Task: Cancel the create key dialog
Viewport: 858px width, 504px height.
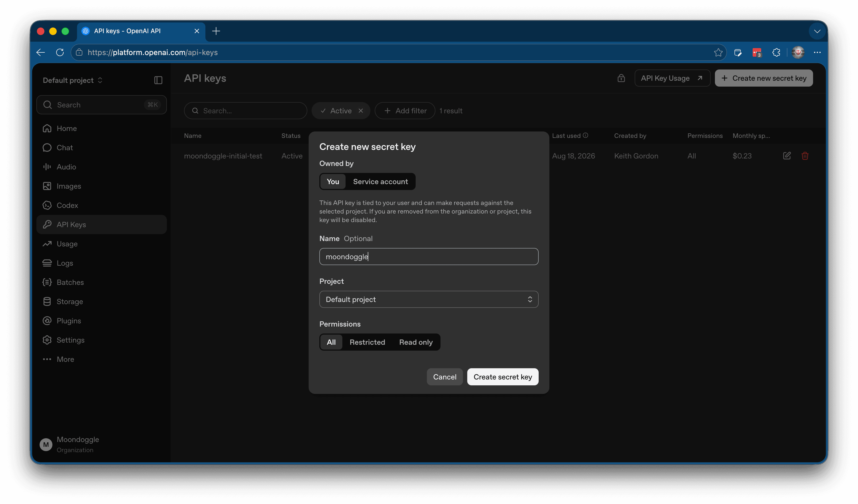Action: tap(444, 377)
